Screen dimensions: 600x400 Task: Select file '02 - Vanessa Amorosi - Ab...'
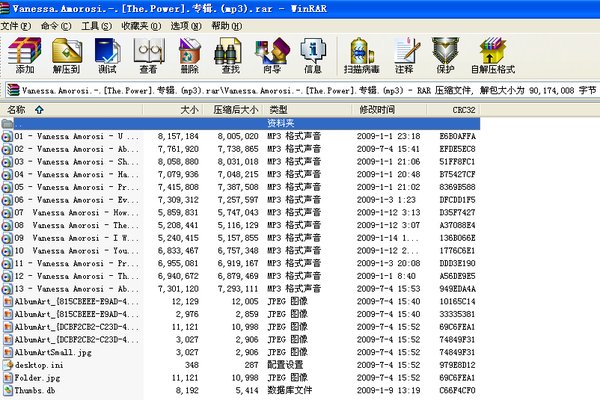240,149
